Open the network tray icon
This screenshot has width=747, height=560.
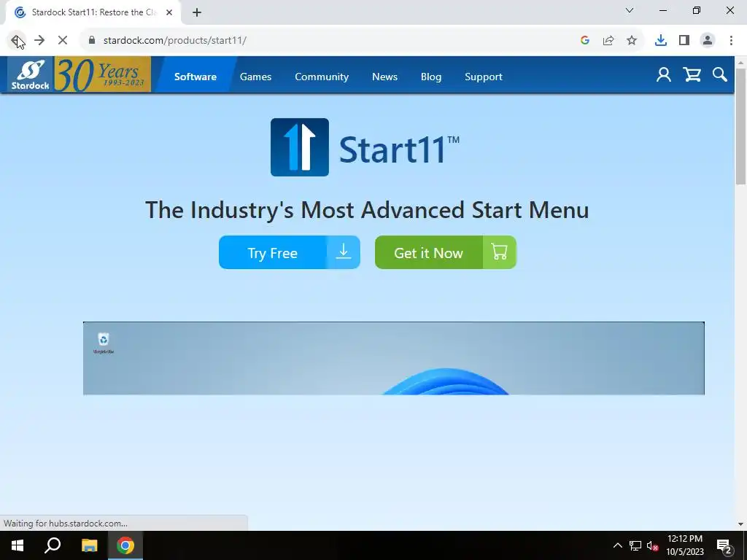click(635, 545)
